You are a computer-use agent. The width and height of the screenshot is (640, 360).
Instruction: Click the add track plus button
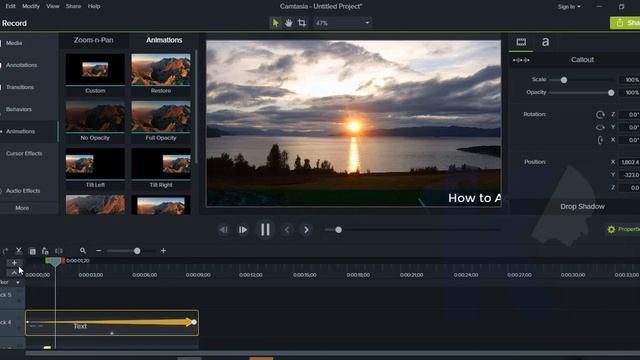point(14,263)
